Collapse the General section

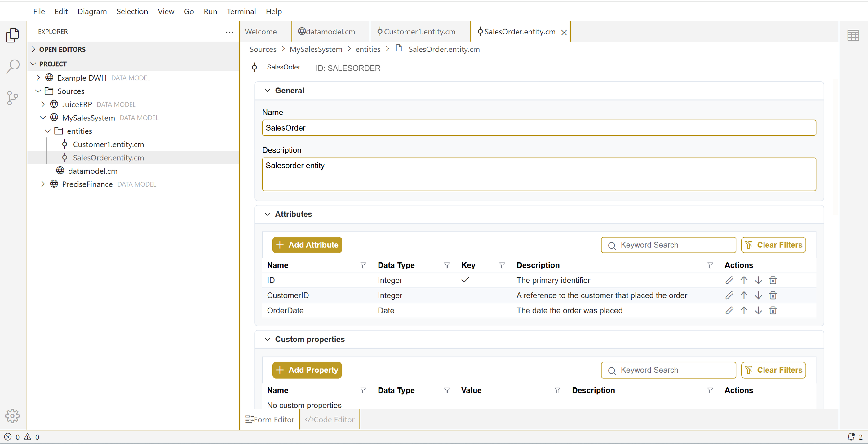(268, 90)
